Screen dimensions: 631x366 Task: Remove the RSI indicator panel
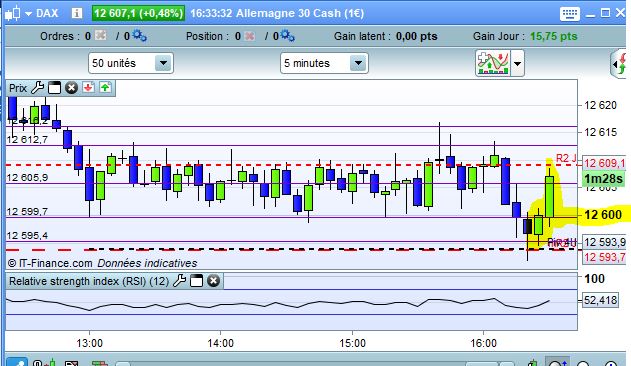click(x=213, y=281)
